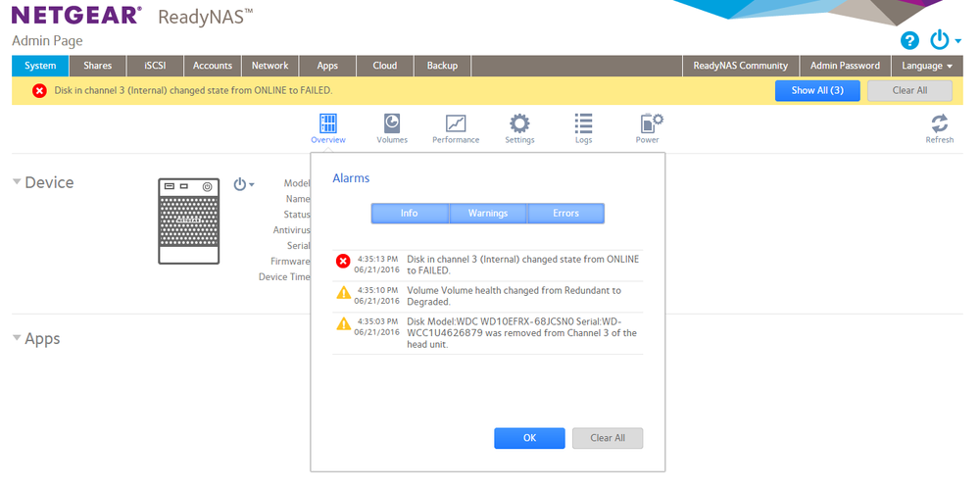Open the Power section icon
Viewport: 980px width, 488px height.
(x=650, y=123)
